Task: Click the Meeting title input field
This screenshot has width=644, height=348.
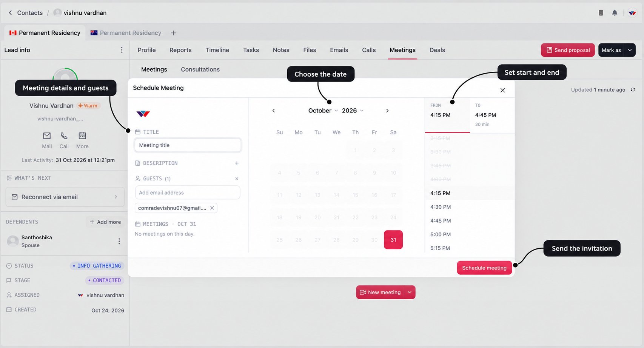Action: coord(188,145)
